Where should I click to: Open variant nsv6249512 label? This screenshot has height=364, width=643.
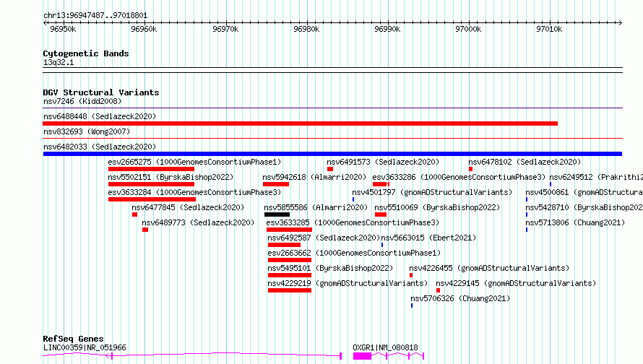[596, 177]
